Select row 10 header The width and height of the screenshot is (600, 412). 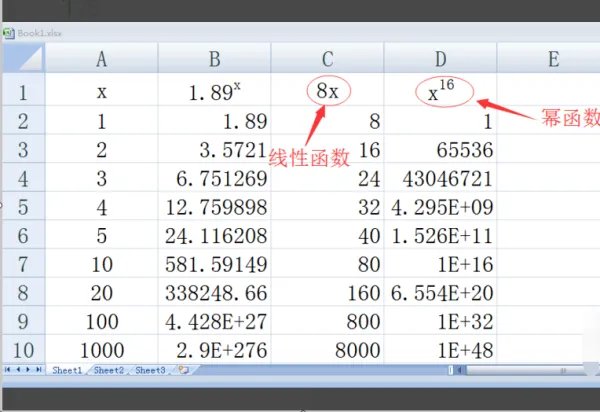24,349
